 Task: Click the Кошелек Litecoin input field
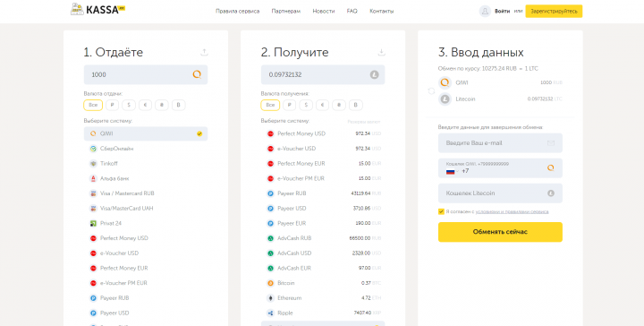500,193
